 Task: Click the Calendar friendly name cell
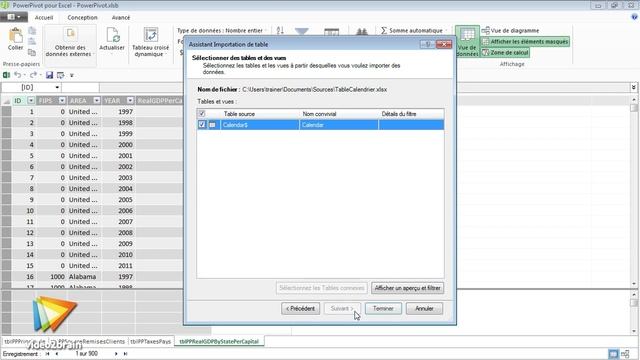339,125
